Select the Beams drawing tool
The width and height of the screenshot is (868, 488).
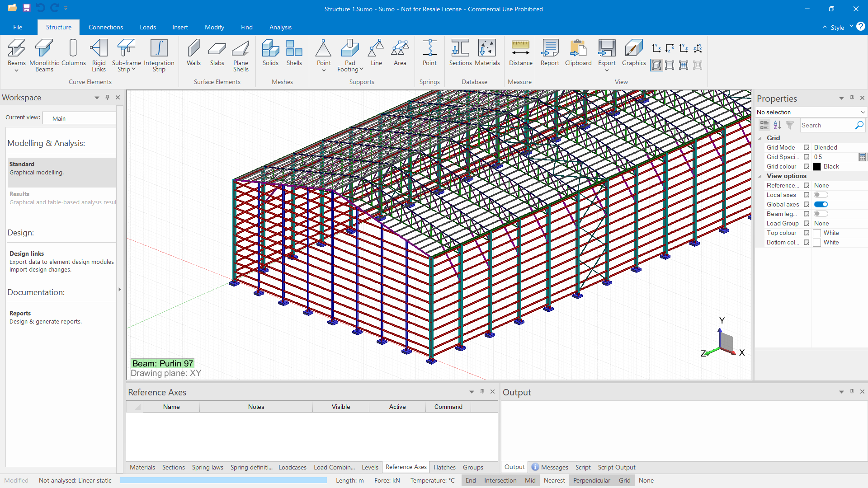17,53
